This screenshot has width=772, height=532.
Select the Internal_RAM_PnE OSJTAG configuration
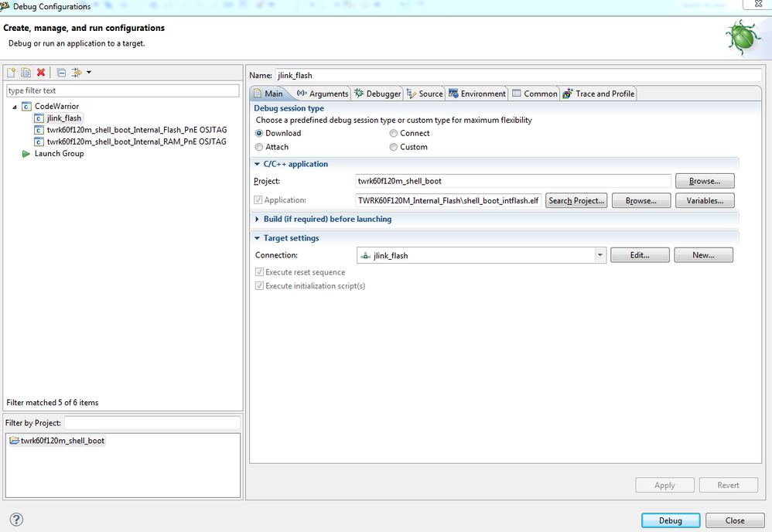(136, 142)
